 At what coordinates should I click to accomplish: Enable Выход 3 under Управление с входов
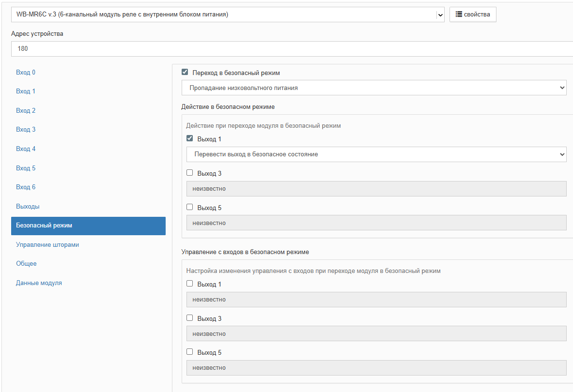190,318
